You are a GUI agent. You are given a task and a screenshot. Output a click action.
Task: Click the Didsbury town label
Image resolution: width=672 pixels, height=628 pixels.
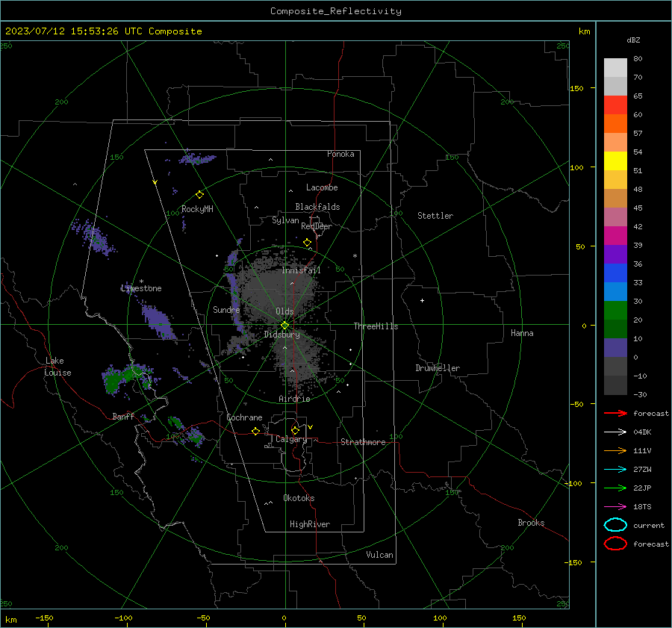point(281,335)
